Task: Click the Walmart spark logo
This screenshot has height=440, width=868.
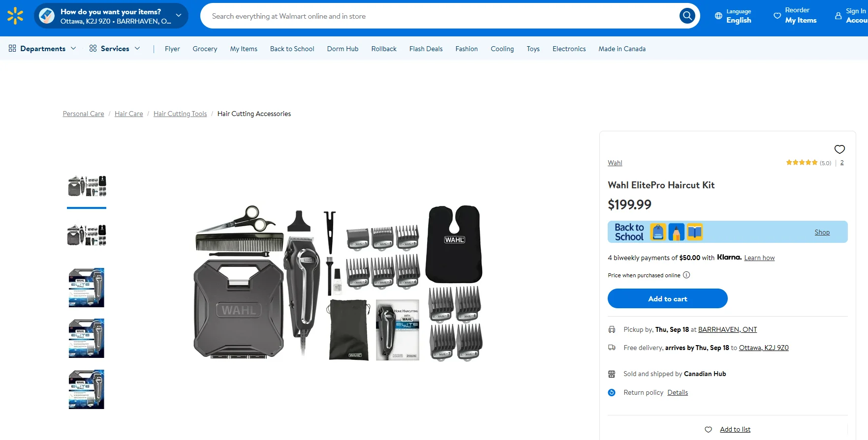Action: pyautogui.click(x=15, y=16)
